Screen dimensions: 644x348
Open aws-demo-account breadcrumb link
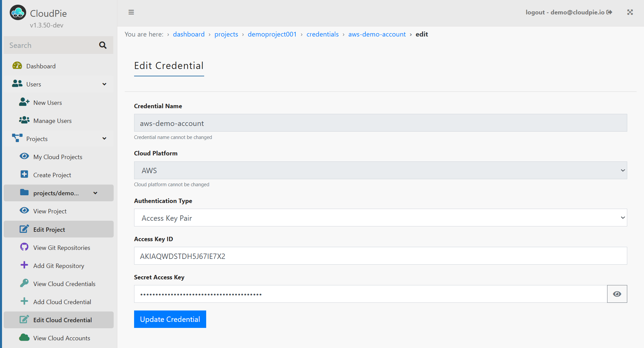377,34
